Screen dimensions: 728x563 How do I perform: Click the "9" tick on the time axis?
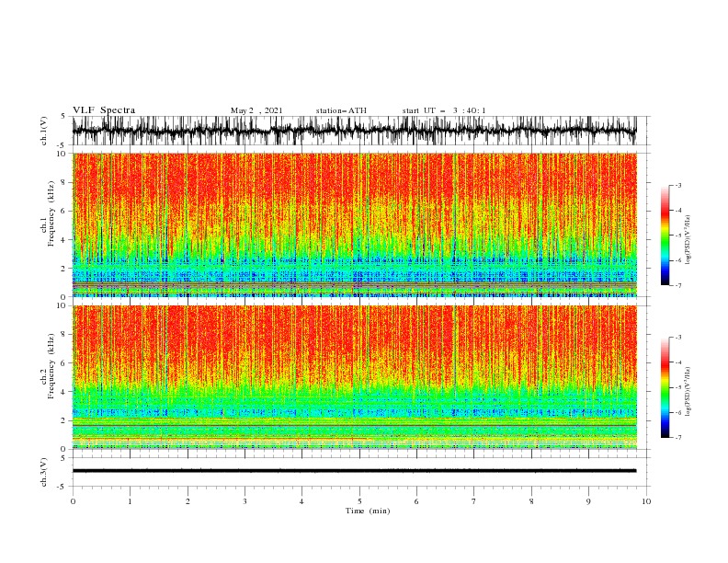[x=588, y=501]
